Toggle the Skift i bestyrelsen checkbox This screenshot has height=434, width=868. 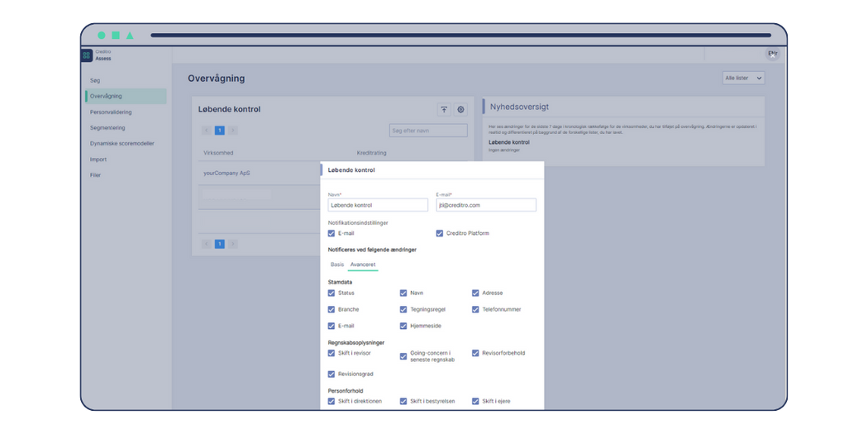[403, 401]
